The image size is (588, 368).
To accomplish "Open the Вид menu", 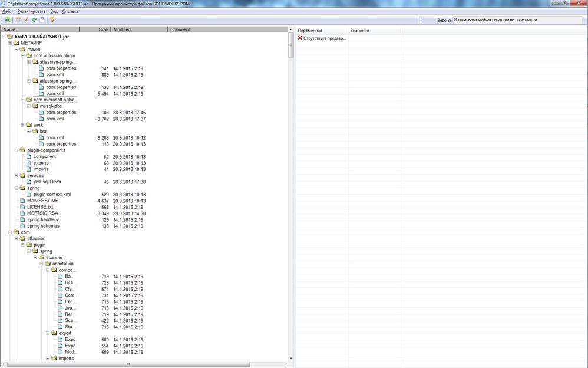I will tap(54, 11).
